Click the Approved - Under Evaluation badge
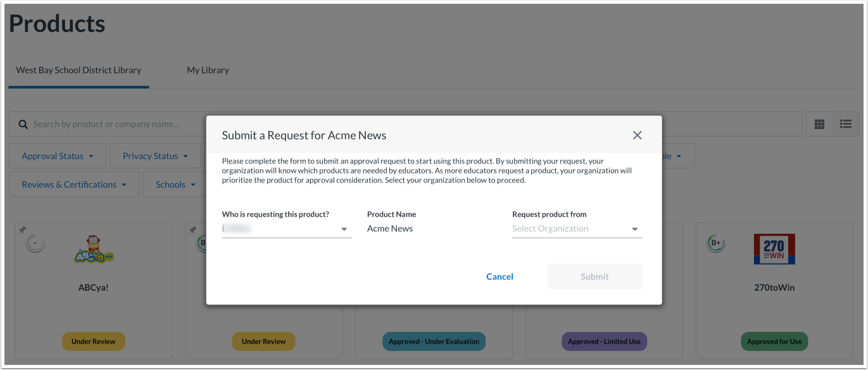Image resolution: width=868 pixels, height=370 pixels. point(434,341)
